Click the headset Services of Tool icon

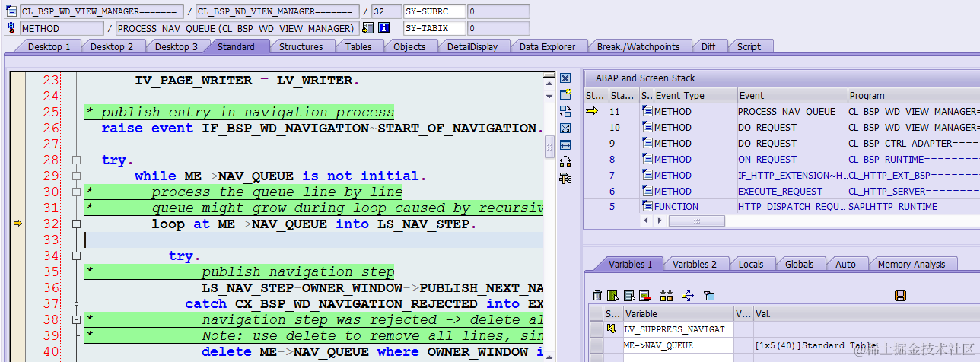point(565,161)
